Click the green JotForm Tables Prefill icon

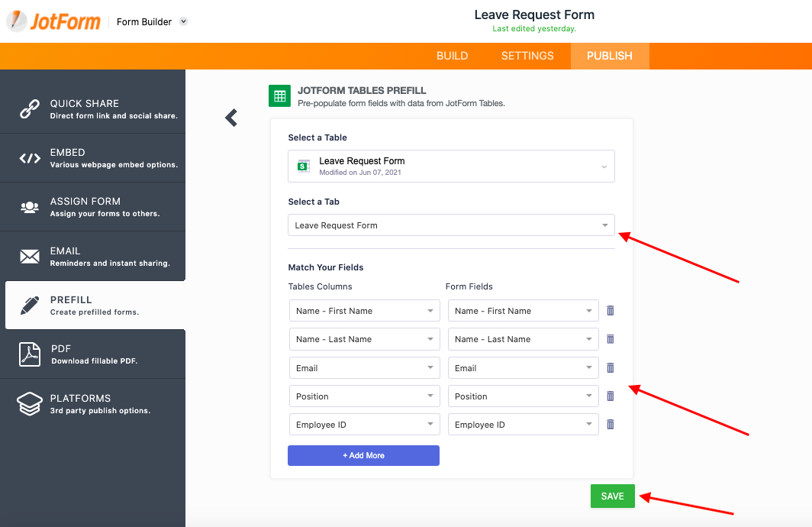click(279, 96)
